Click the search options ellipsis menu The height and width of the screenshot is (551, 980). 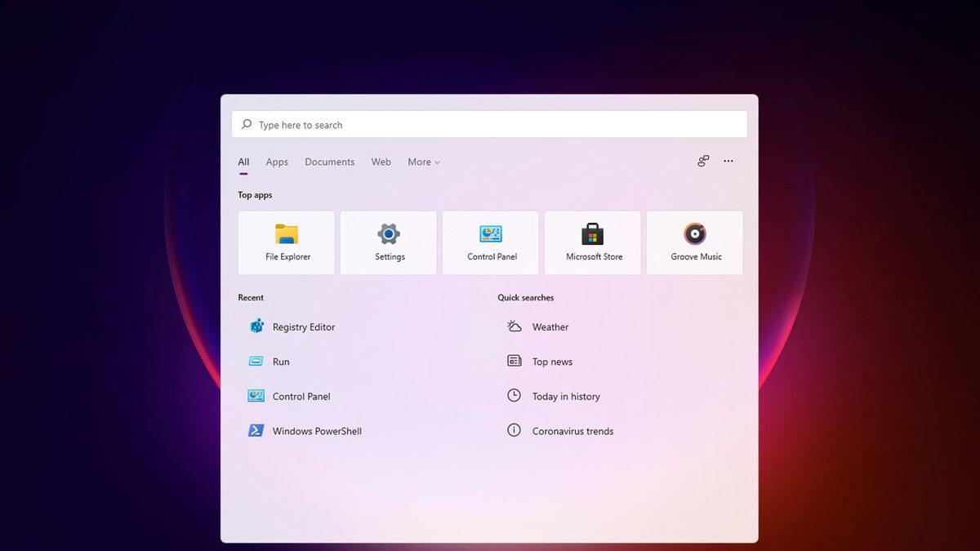point(728,161)
